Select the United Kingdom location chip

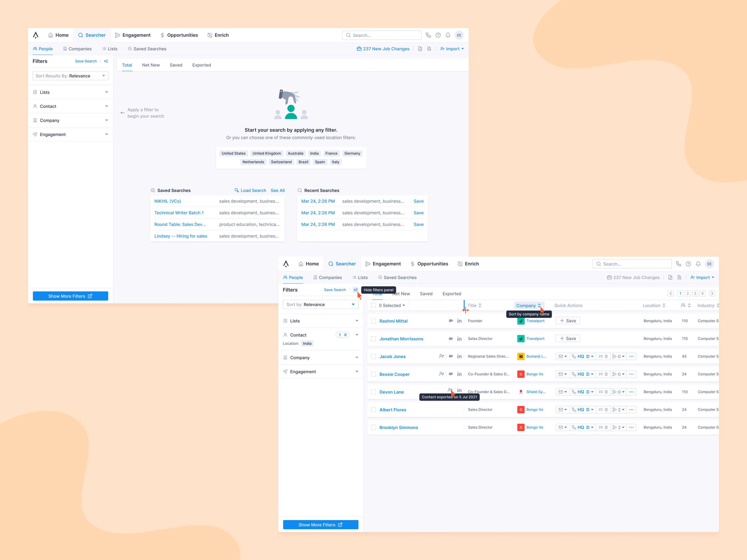coord(266,153)
